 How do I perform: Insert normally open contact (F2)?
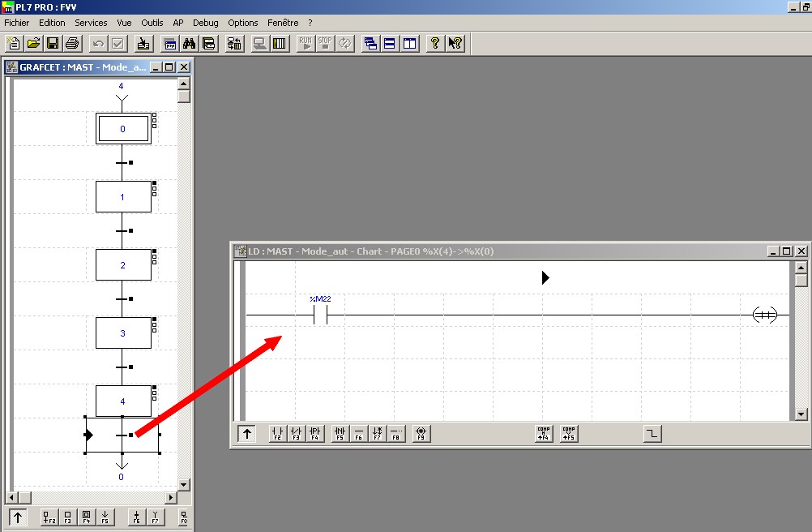click(x=277, y=434)
